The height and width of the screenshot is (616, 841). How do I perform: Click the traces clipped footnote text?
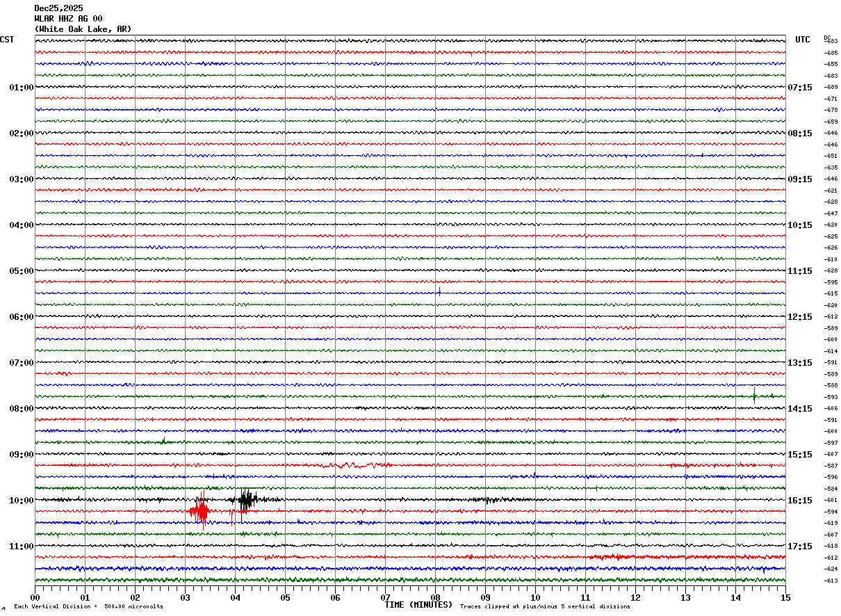tap(545, 607)
